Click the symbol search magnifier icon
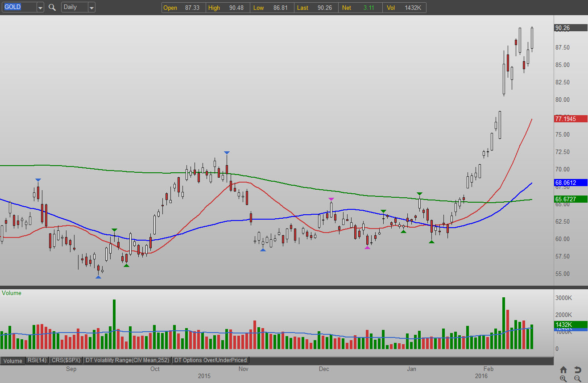This screenshot has height=383, width=588. 52,7
